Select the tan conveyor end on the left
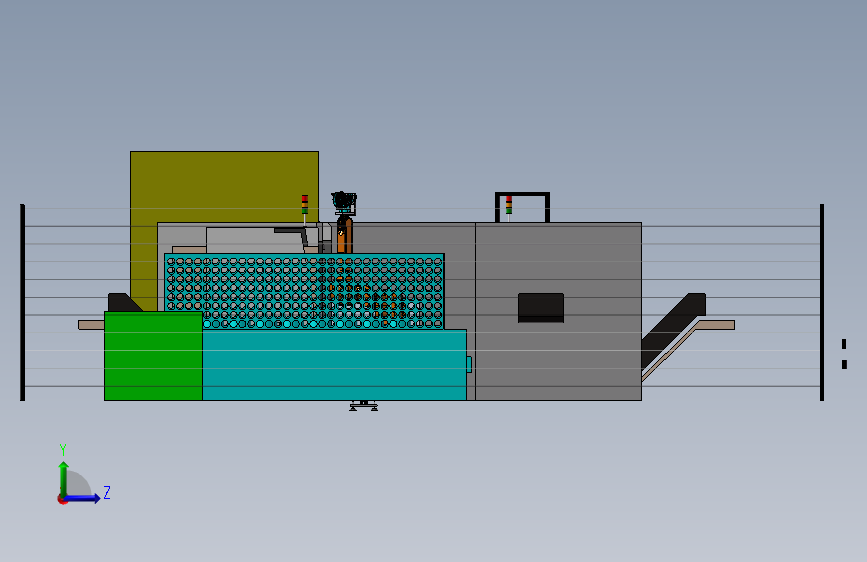The image size is (867, 562). (x=91, y=325)
